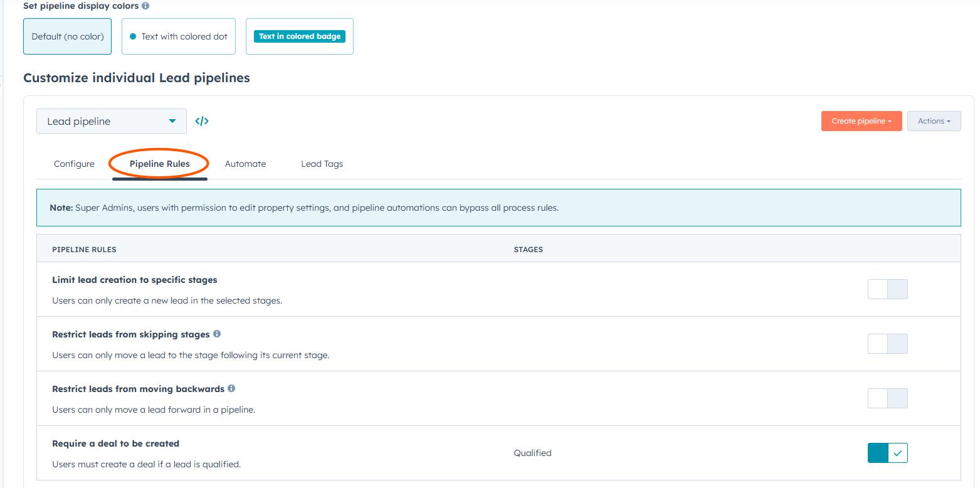Open the Actions dropdown menu
The image size is (980, 488).
coord(934,121)
